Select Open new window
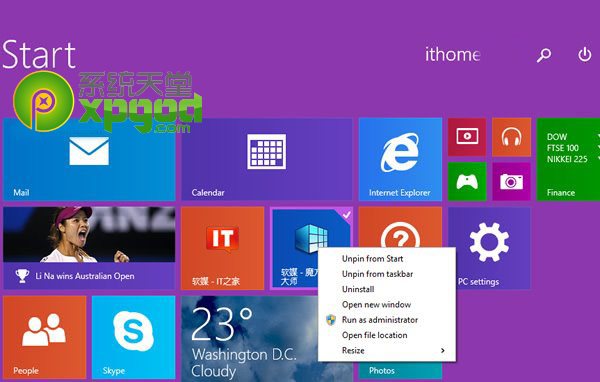 (387, 305)
